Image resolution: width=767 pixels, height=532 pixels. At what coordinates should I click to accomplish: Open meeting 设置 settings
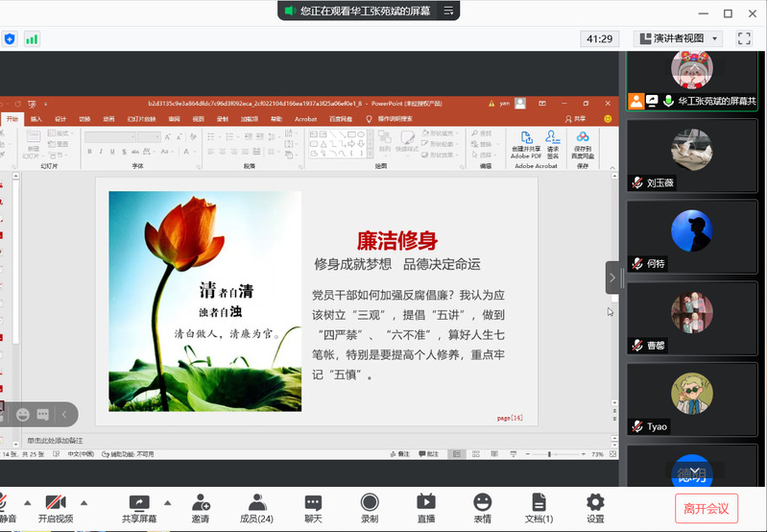595,509
